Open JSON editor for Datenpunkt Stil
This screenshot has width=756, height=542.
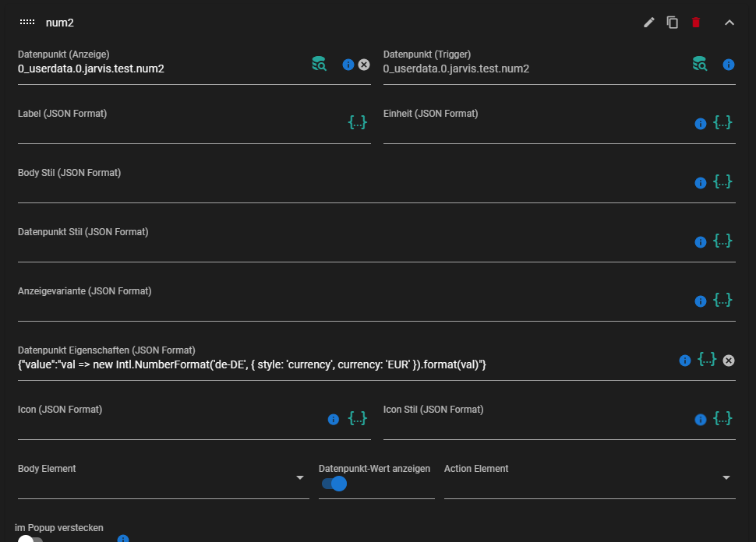click(x=722, y=241)
